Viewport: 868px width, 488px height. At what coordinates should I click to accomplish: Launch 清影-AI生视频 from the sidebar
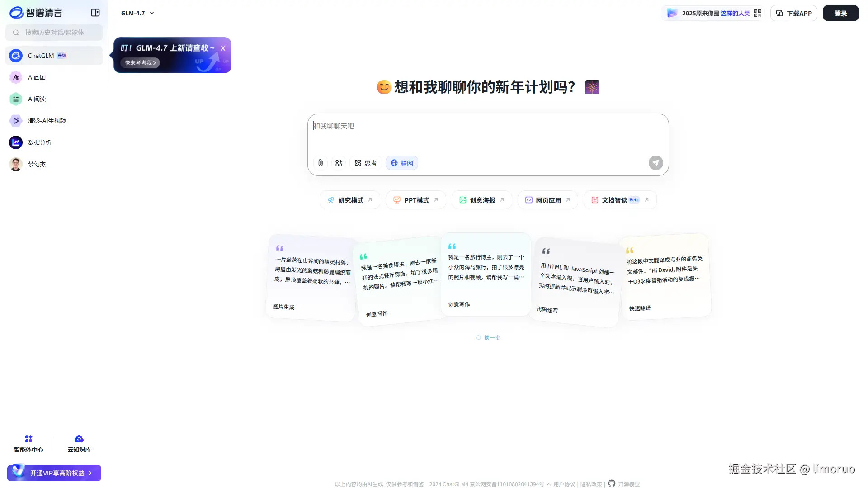pyautogui.click(x=15, y=120)
